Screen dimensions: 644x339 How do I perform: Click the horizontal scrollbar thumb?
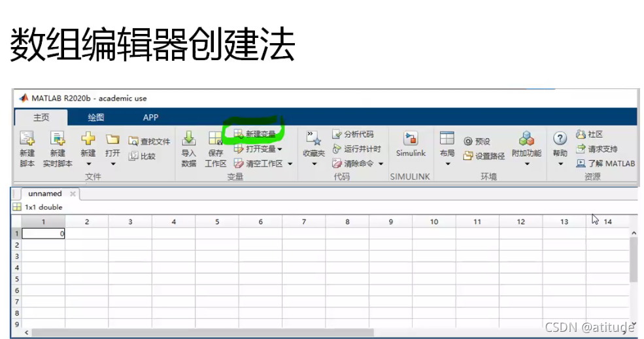[x=203, y=332]
